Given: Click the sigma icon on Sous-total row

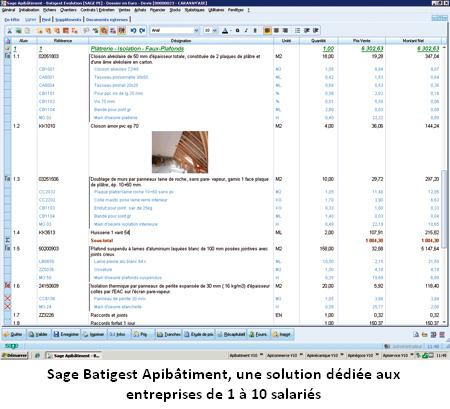Looking at the screenshot, I should 7,240.
